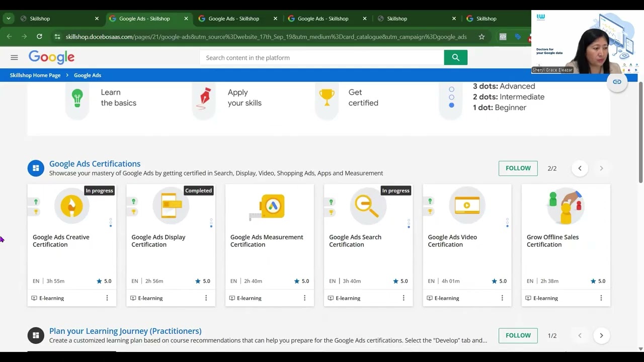Viewport: 644px width, 362px height.
Task: Go back with the browser back arrow
Action: [x=9, y=36]
